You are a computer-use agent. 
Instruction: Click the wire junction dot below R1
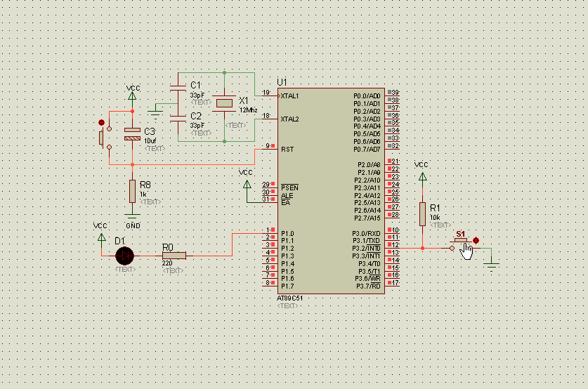click(423, 248)
